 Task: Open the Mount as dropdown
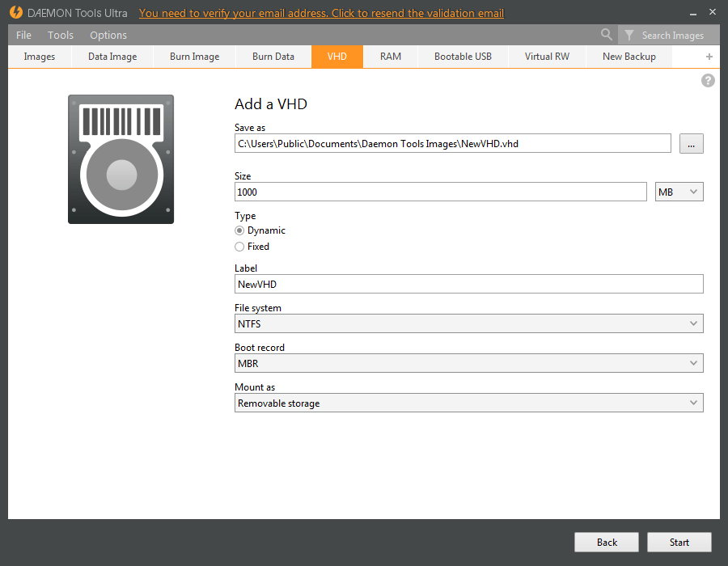[469, 403]
